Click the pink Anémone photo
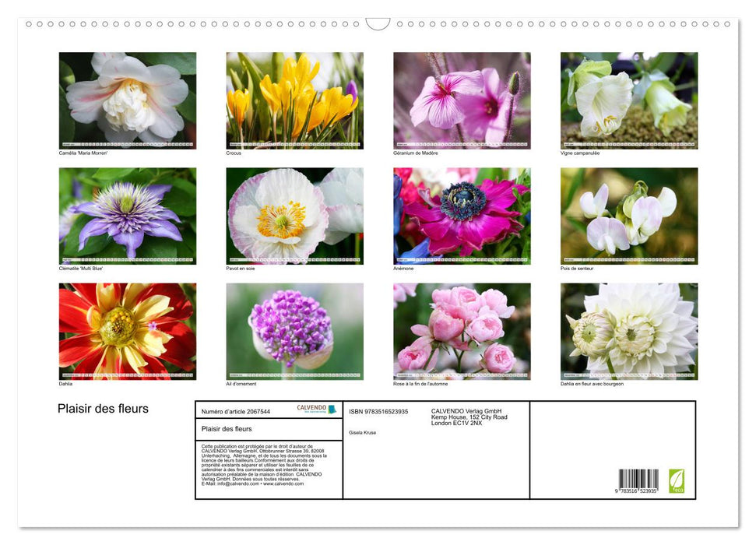The image size is (756, 545). [462, 214]
